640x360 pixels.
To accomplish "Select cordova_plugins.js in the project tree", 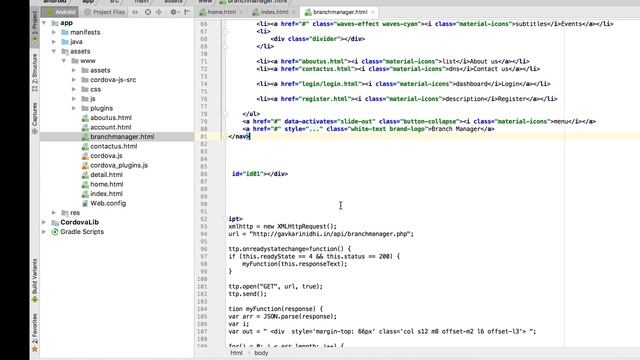I will pyautogui.click(x=119, y=165).
